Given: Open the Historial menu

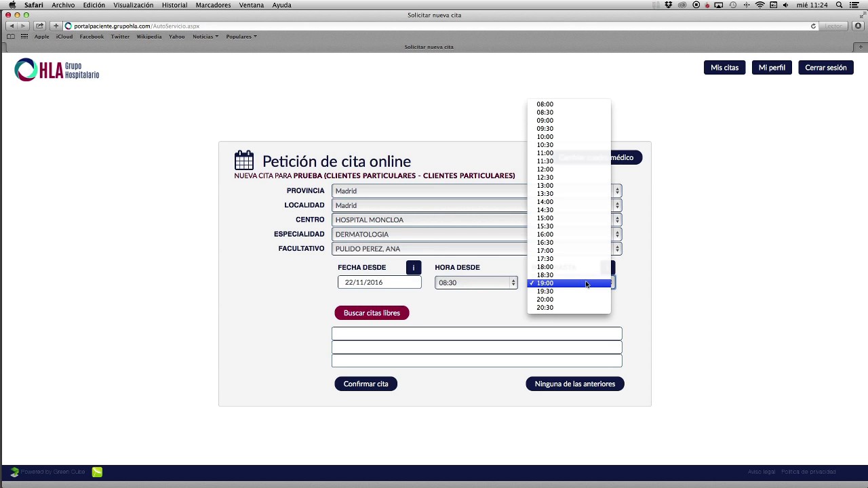Looking at the screenshot, I should (174, 5).
